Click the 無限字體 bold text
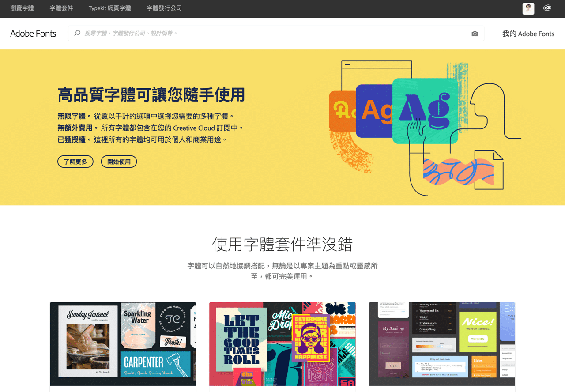 [x=72, y=116]
